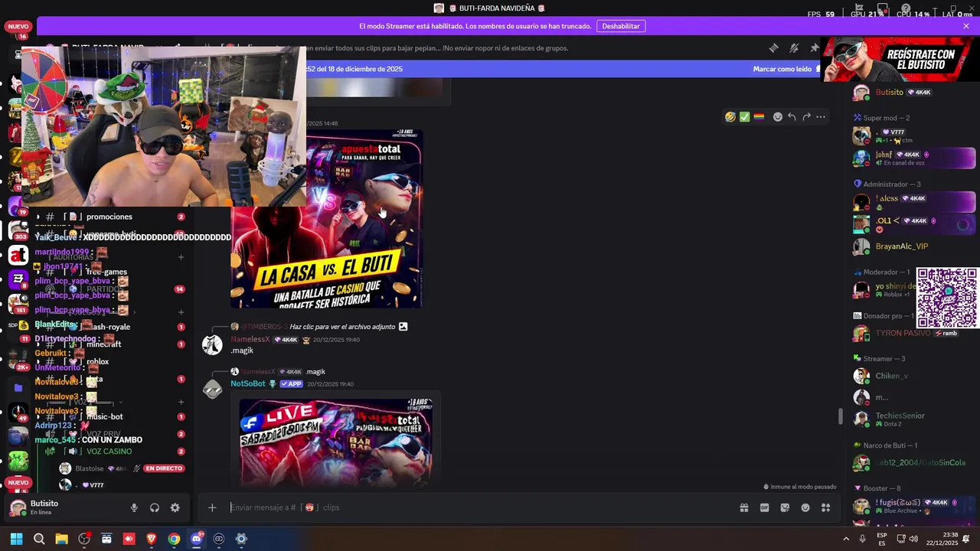Join the VOZ CASINO voice channel

pos(109,452)
